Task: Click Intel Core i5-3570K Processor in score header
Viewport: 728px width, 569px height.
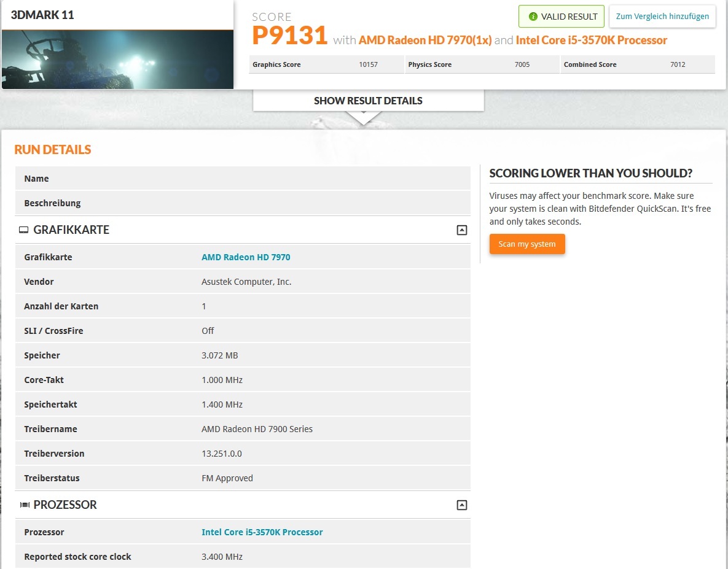Action: (591, 41)
